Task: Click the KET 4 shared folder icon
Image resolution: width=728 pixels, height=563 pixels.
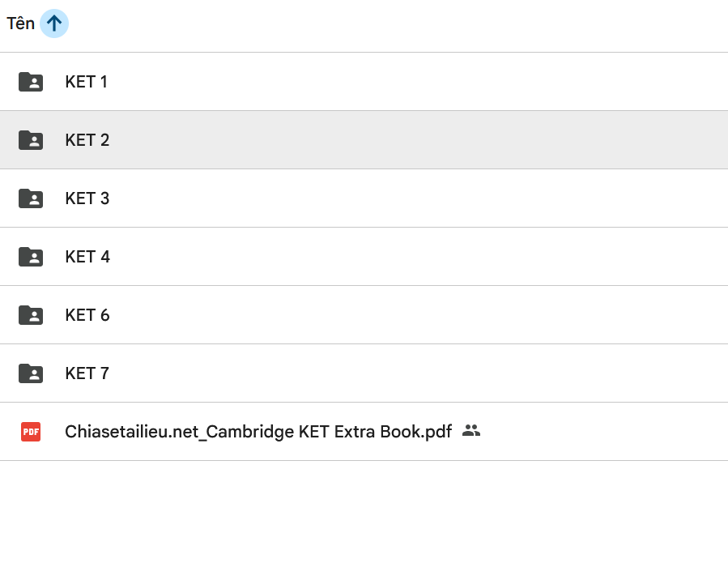Action: [31, 257]
